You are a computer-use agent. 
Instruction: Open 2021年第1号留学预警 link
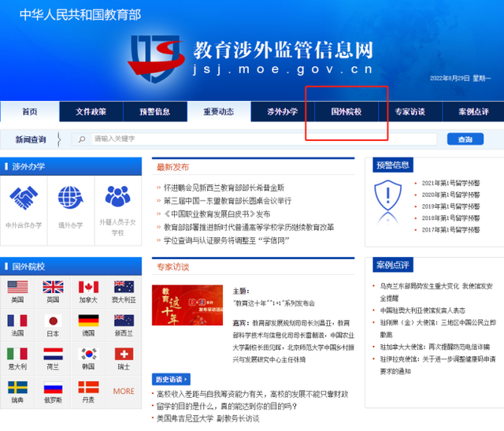[x=450, y=183]
